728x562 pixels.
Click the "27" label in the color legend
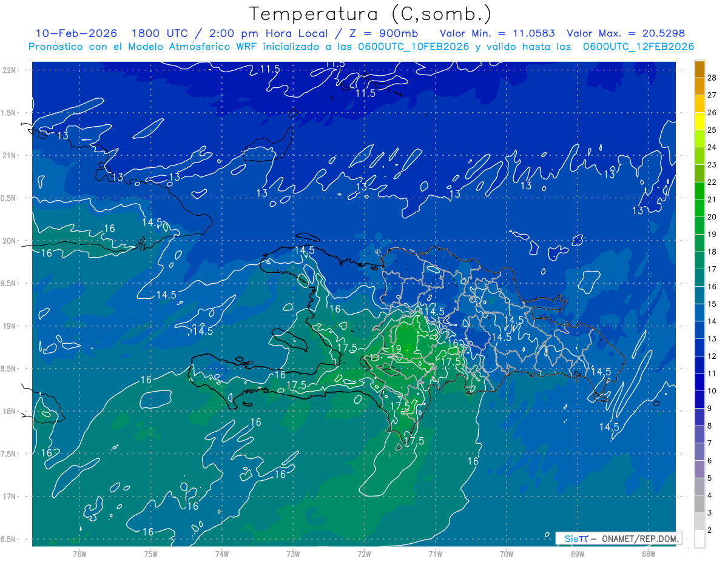click(712, 95)
